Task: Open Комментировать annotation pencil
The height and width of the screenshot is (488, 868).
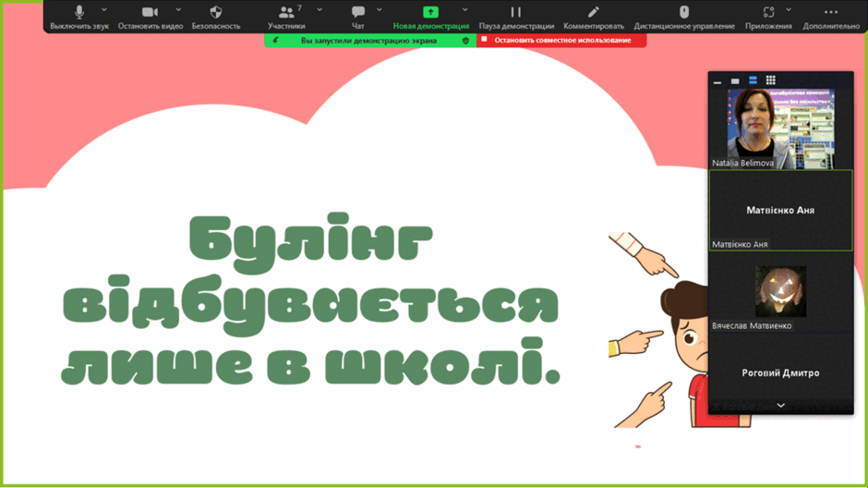Action: point(594,17)
